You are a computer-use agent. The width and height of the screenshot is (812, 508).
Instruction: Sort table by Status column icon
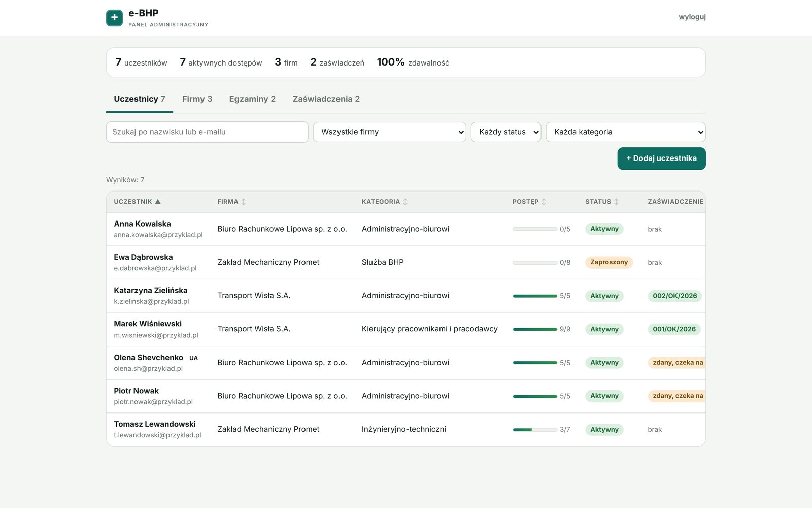point(617,202)
